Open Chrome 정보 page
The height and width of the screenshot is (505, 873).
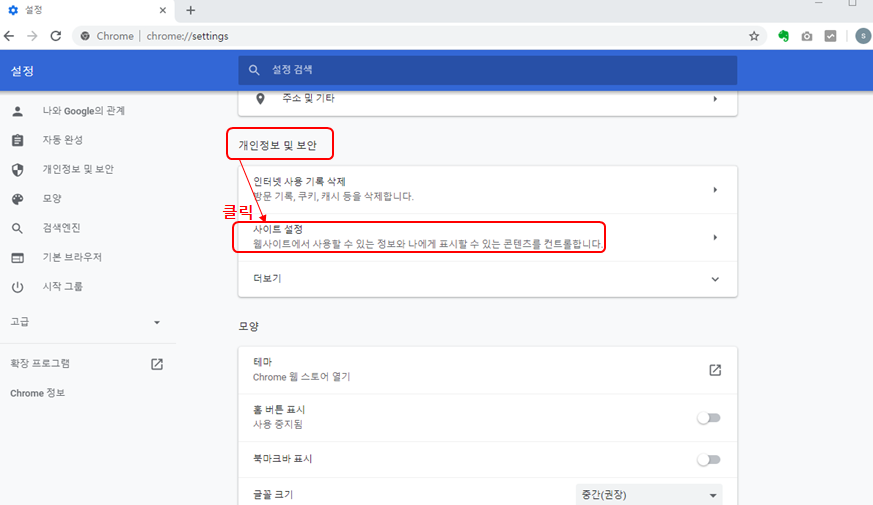(x=37, y=393)
